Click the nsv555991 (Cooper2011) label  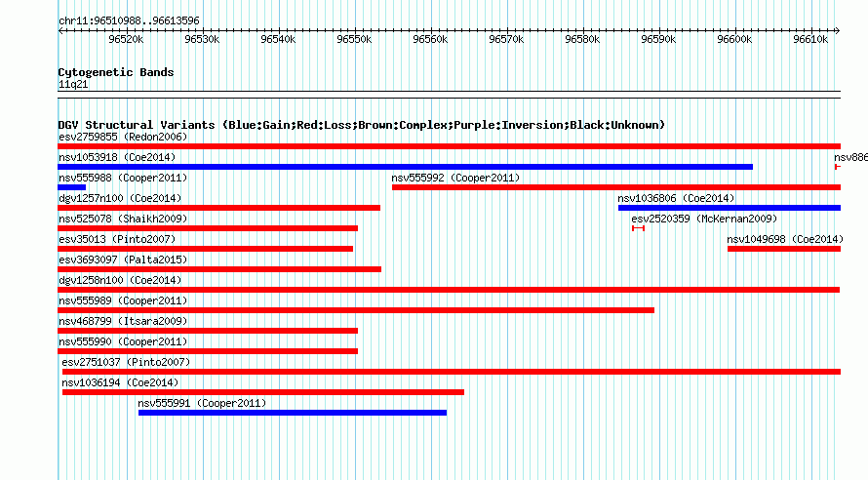pos(202,403)
